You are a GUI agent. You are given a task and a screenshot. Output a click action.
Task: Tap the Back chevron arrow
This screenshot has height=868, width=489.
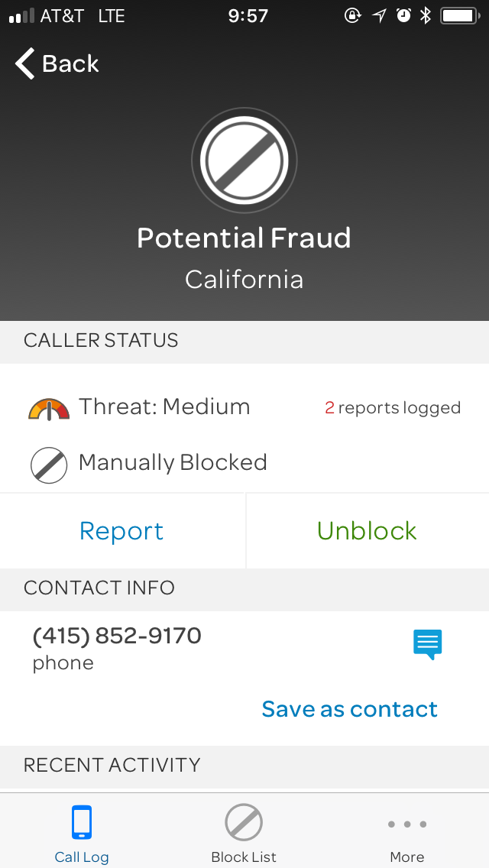[x=25, y=63]
